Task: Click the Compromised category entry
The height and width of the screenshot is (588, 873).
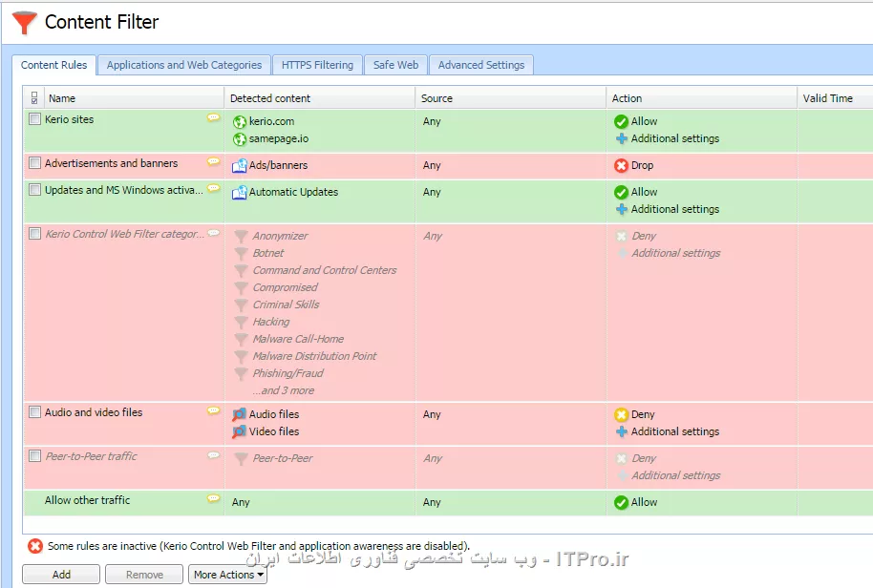Action: click(x=285, y=287)
